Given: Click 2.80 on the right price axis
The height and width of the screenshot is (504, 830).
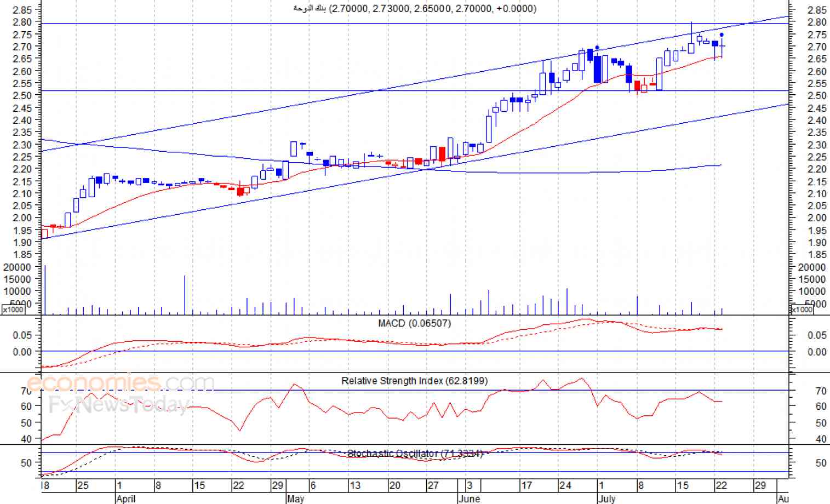Looking at the screenshot, I should (x=817, y=22).
